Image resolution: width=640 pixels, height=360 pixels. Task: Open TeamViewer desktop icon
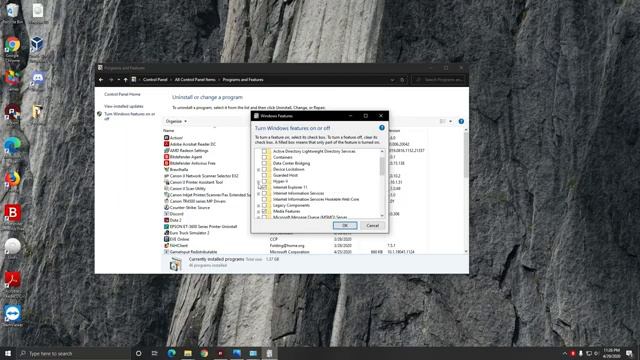pos(12,315)
